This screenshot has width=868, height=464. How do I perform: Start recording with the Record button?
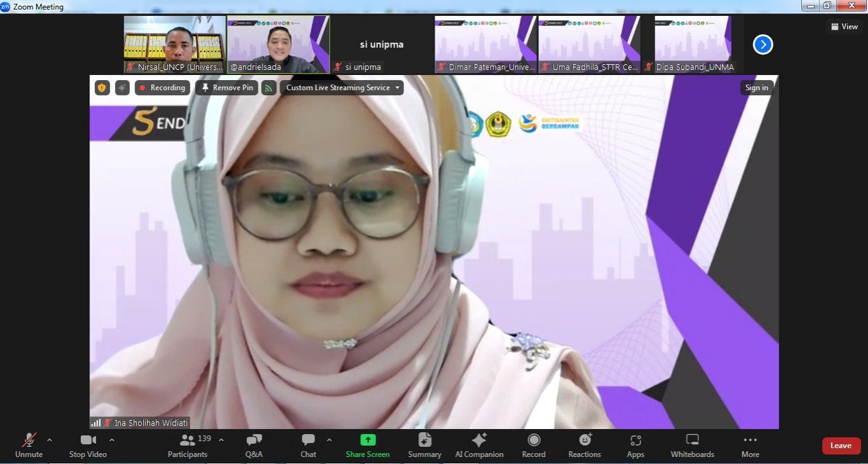(x=534, y=445)
